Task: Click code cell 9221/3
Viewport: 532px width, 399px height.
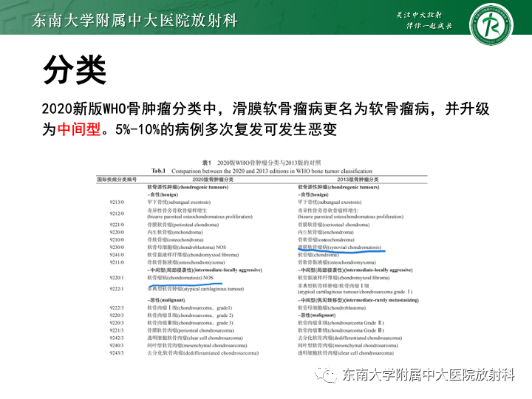Action: (117, 330)
